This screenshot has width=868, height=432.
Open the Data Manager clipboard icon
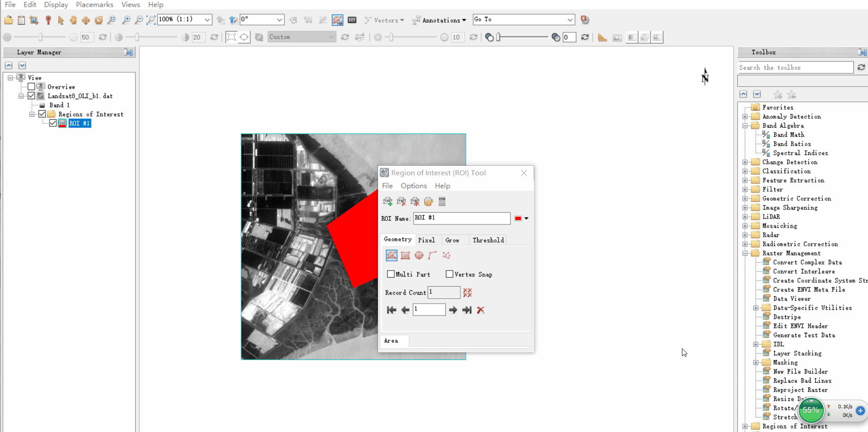coord(21,20)
